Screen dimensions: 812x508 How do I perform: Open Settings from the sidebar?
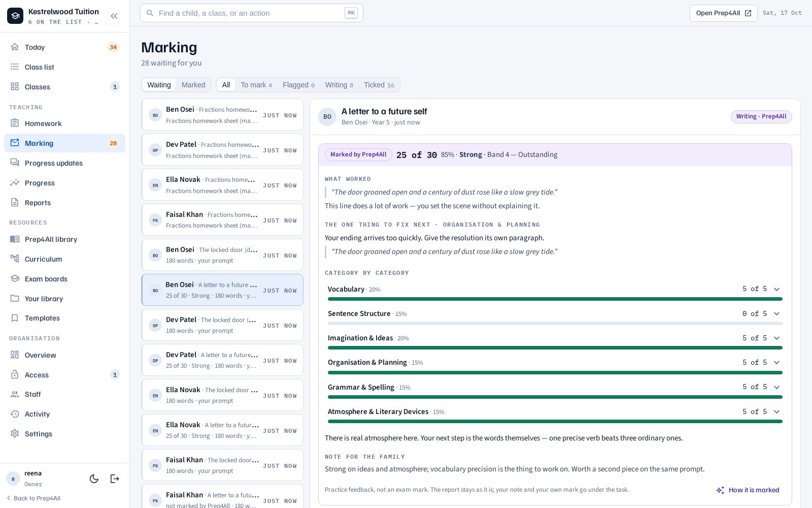click(x=64, y=434)
